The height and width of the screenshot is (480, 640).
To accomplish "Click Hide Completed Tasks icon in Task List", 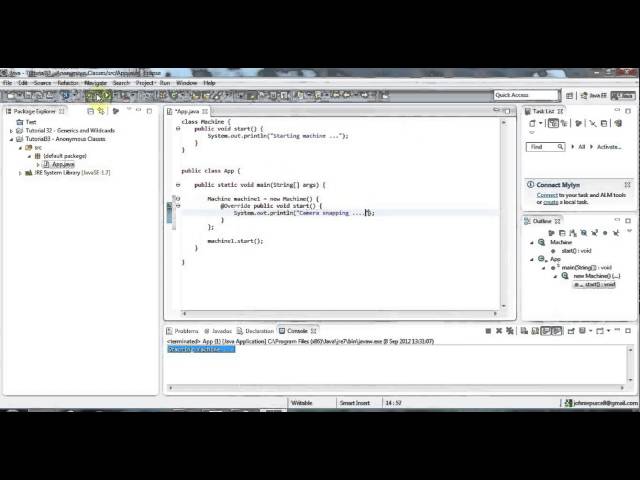I will 593,123.
